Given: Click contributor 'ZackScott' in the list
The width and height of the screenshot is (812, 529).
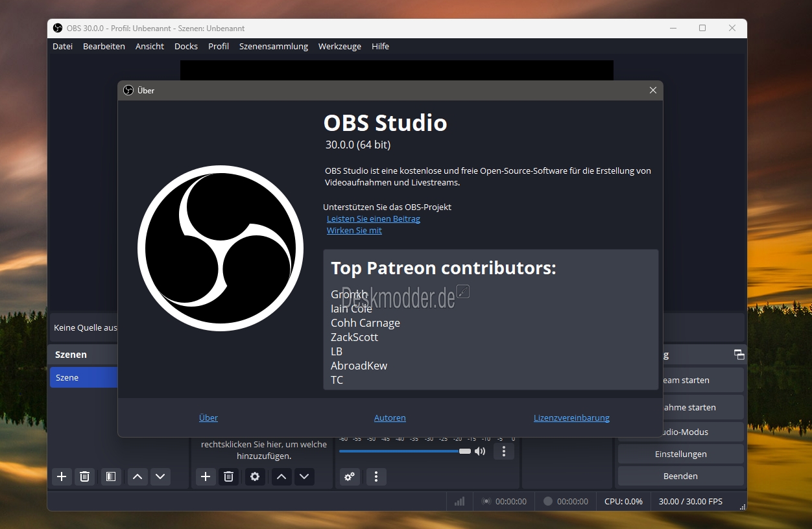Looking at the screenshot, I should pos(354,337).
